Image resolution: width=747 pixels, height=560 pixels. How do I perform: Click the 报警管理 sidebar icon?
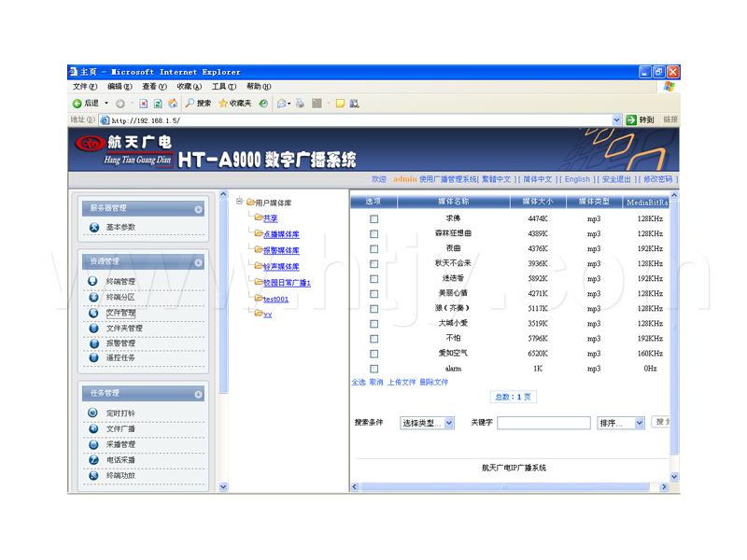click(94, 343)
